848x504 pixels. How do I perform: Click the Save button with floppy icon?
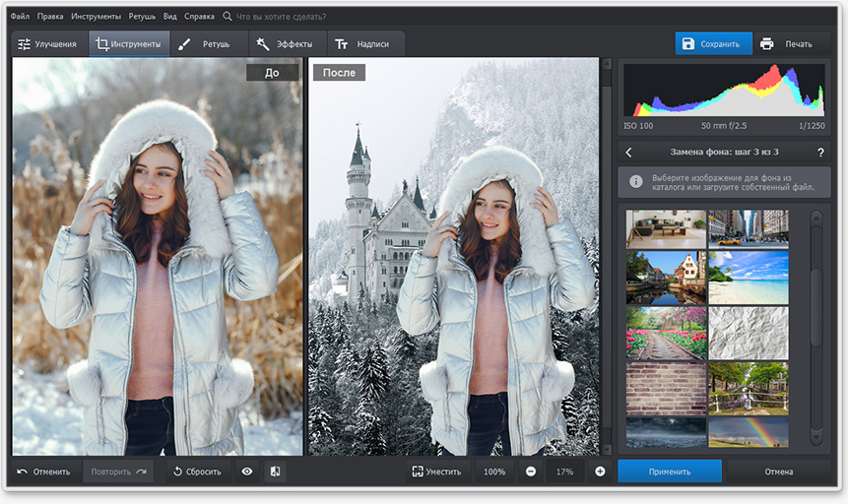click(712, 44)
